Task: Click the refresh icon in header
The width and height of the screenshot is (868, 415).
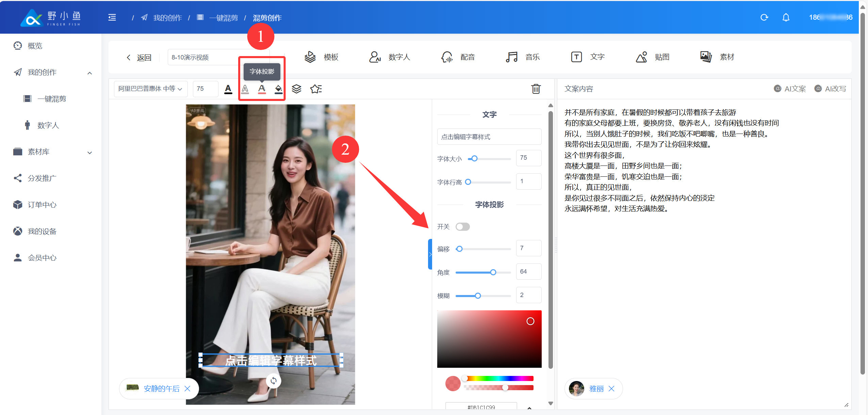Action: (764, 17)
